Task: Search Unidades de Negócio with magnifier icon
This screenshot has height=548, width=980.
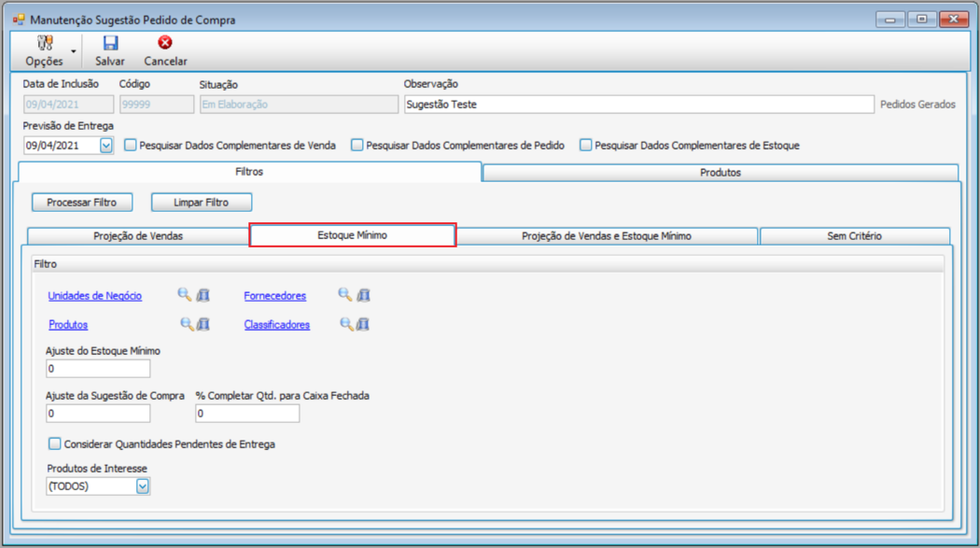Action: coord(185,294)
